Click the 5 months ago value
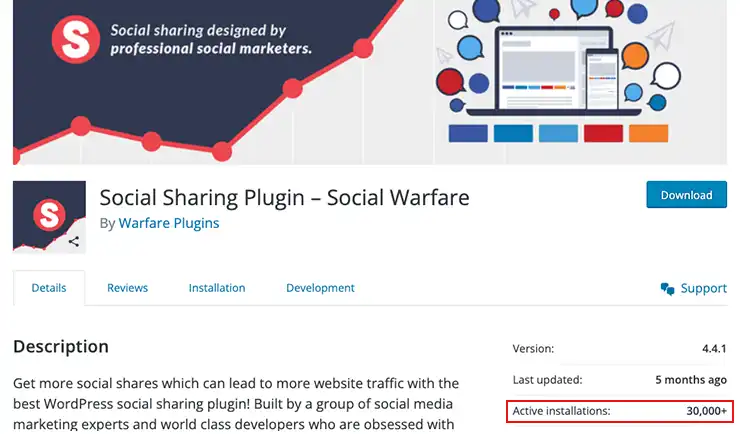Screen dimensions: 740x434 pos(691,380)
